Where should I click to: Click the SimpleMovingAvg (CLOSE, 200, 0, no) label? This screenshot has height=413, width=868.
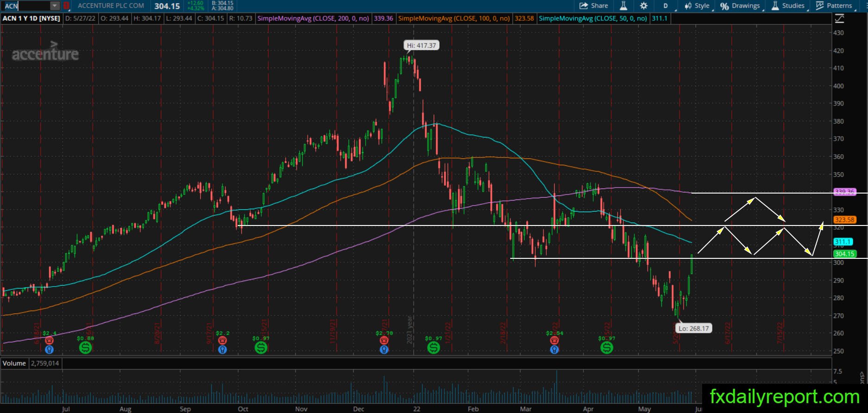coord(313,19)
